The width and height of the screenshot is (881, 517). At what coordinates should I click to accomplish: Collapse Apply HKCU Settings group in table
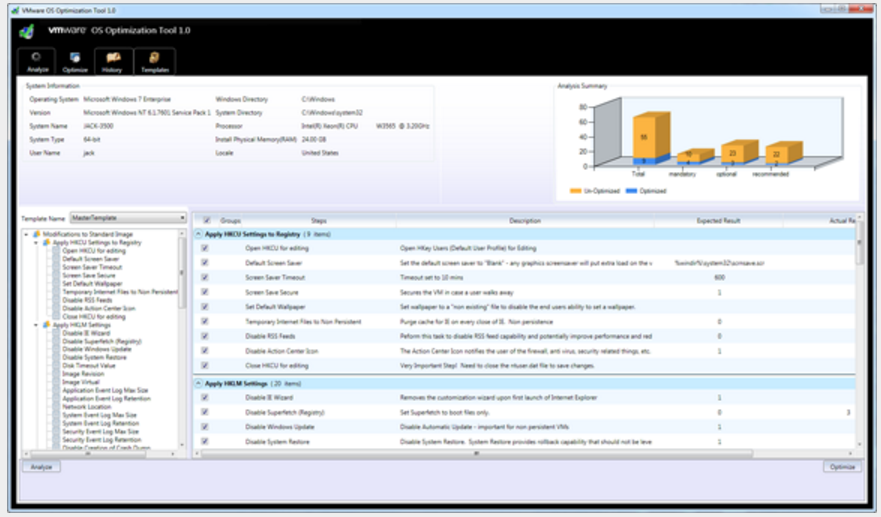pyautogui.click(x=198, y=234)
